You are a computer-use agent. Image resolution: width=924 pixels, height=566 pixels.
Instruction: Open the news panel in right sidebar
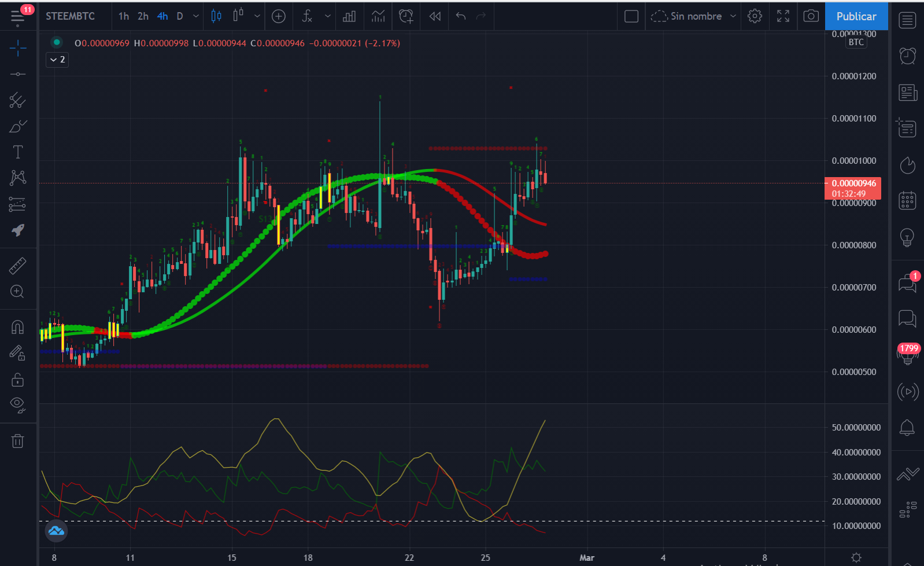pos(907,93)
